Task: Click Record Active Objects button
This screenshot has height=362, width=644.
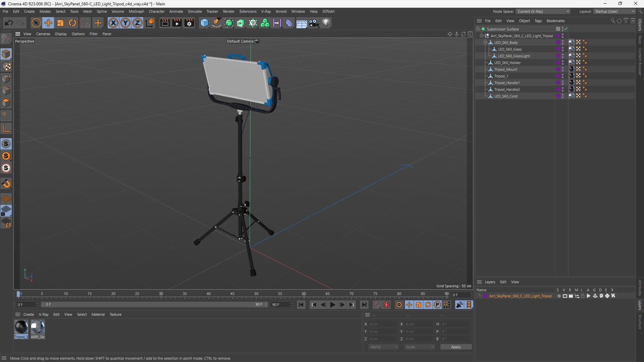Action: click(x=377, y=305)
